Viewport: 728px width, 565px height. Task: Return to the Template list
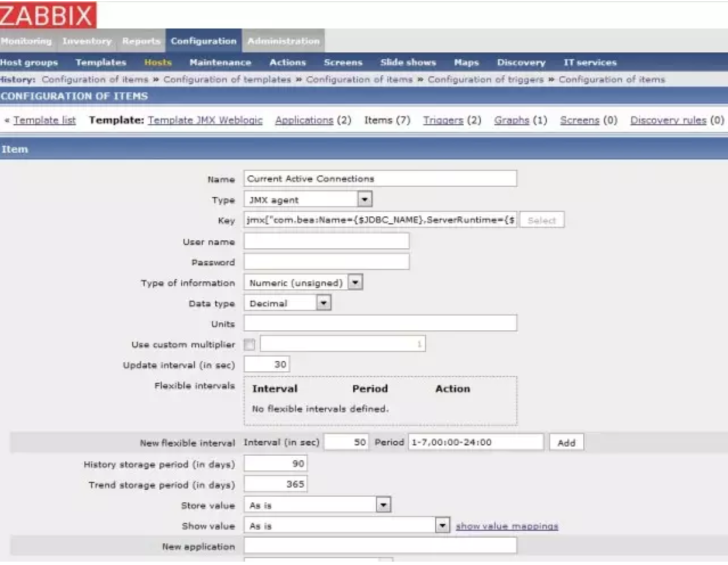(44, 120)
